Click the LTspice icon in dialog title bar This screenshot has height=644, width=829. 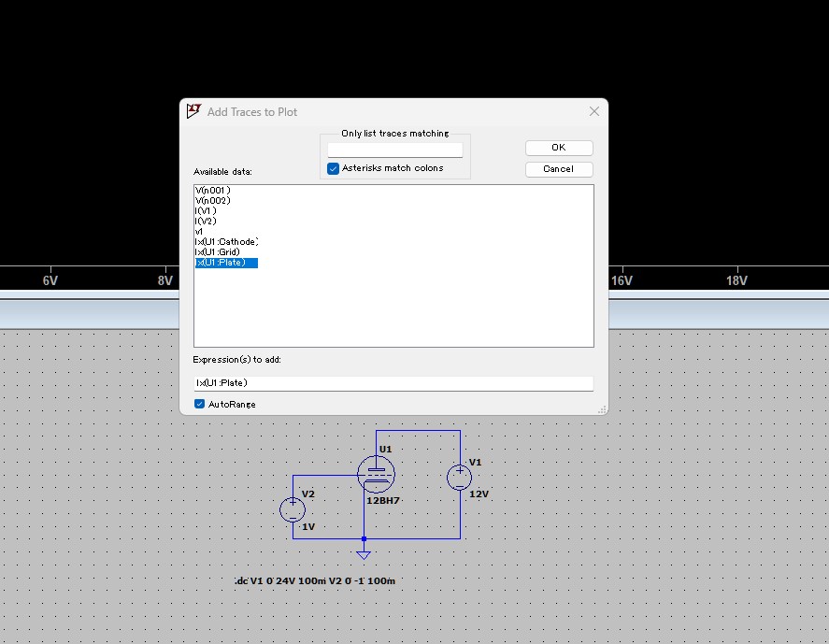point(194,111)
